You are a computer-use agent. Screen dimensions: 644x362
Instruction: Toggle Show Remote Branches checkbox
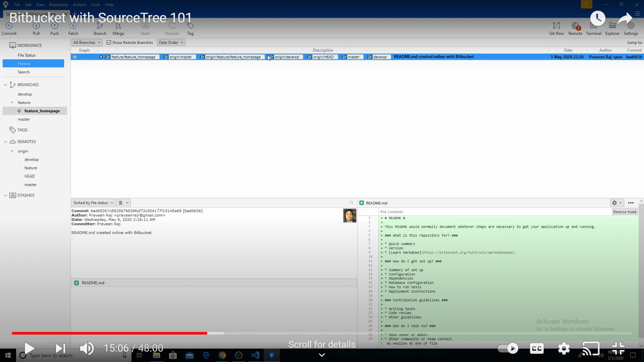pyautogui.click(x=109, y=43)
